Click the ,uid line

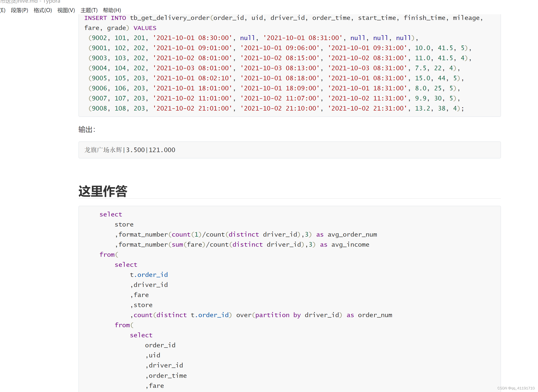(153, 355)
